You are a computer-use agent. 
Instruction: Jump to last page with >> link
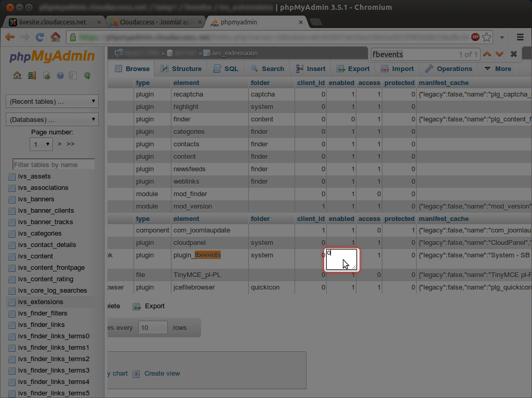click(x=71, y=144)
